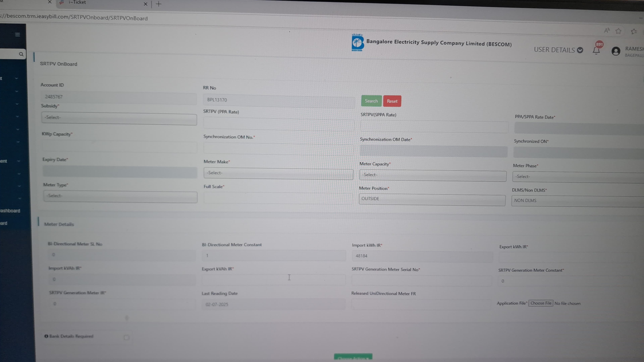Open the Meter Type dropdown

(x=120, y=196)
